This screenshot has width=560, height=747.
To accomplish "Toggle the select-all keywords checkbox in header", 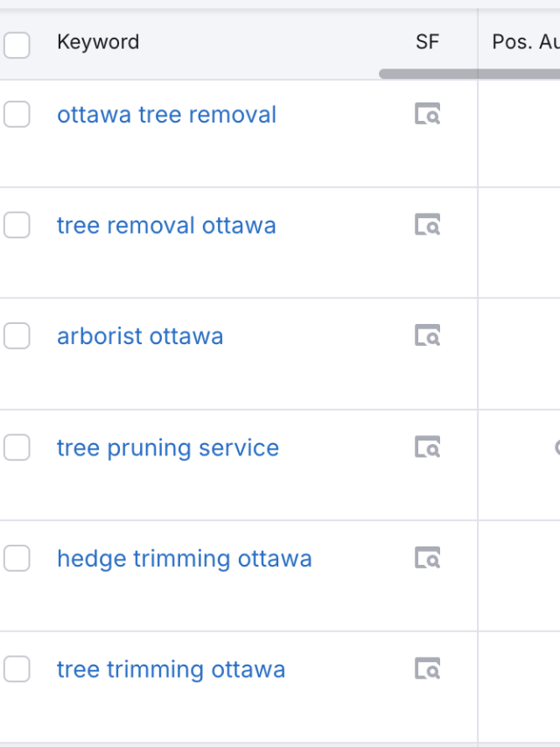I will point(17,45).
